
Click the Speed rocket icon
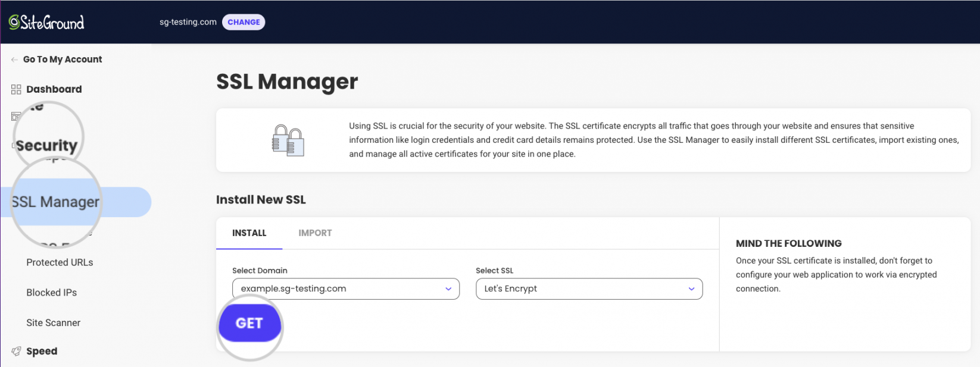[x=16, y=351]
